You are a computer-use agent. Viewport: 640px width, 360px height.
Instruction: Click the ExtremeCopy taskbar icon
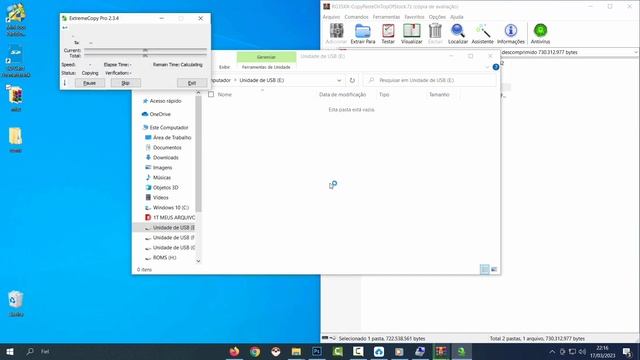click(x=462, y=351)
